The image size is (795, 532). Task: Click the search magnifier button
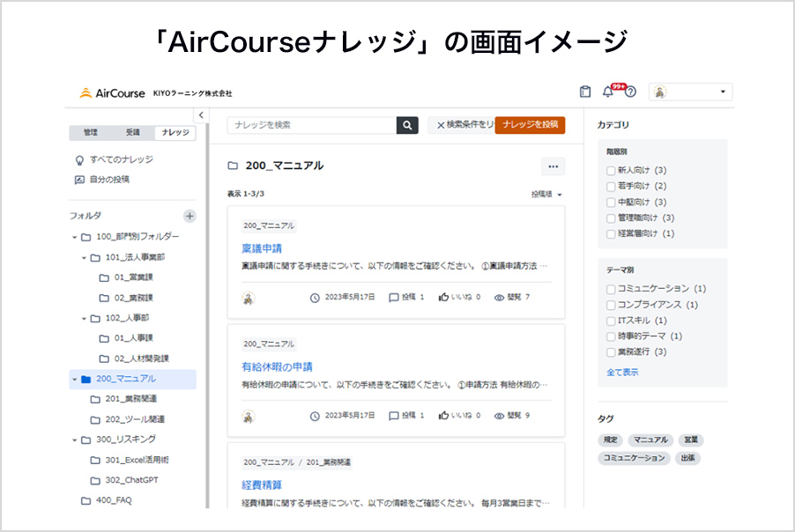click(407, 125)
